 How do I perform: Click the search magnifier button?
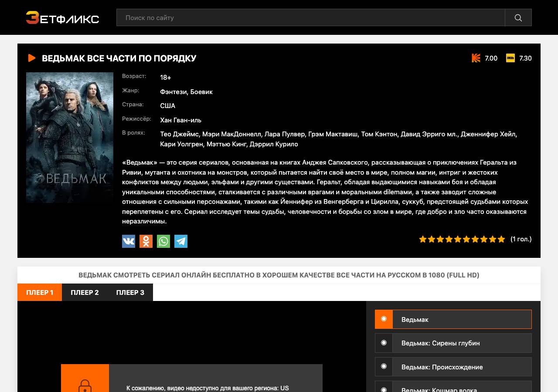tap(518, 17)
